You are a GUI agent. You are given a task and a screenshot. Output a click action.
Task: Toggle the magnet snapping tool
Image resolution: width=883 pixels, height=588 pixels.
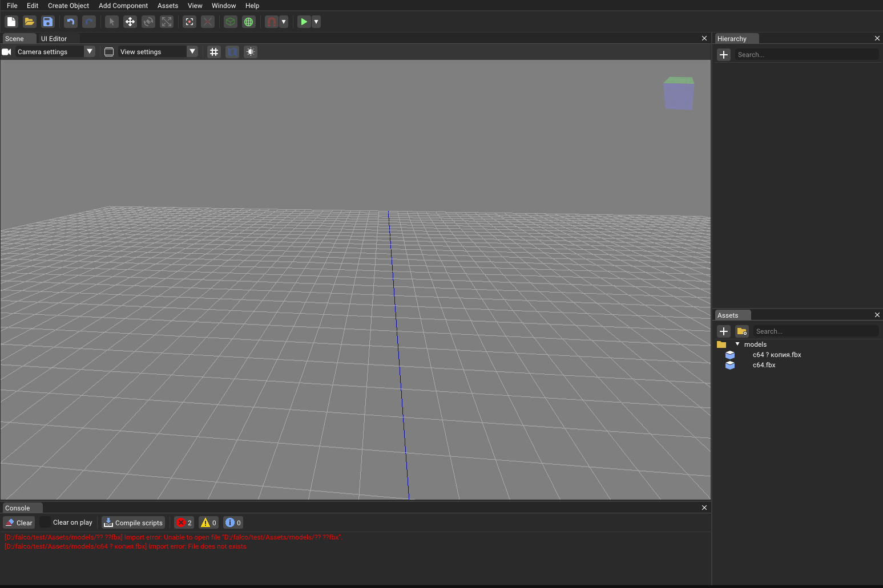coord(272,22)
